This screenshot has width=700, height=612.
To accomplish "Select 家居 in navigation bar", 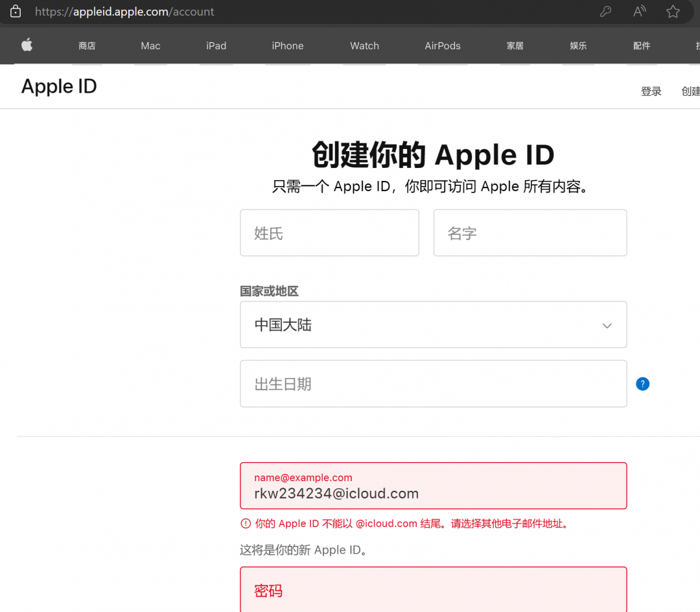I will pos(515,45).
